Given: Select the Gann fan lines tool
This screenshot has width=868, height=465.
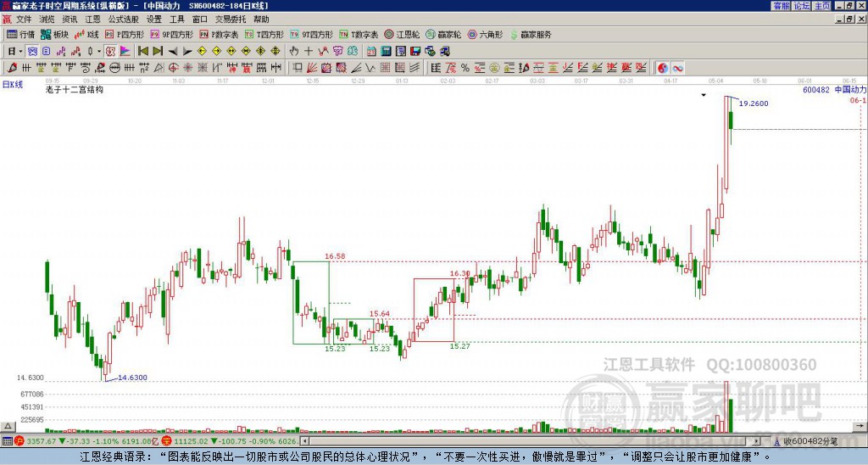Looking at the screenshot, I should click(312, 68).
